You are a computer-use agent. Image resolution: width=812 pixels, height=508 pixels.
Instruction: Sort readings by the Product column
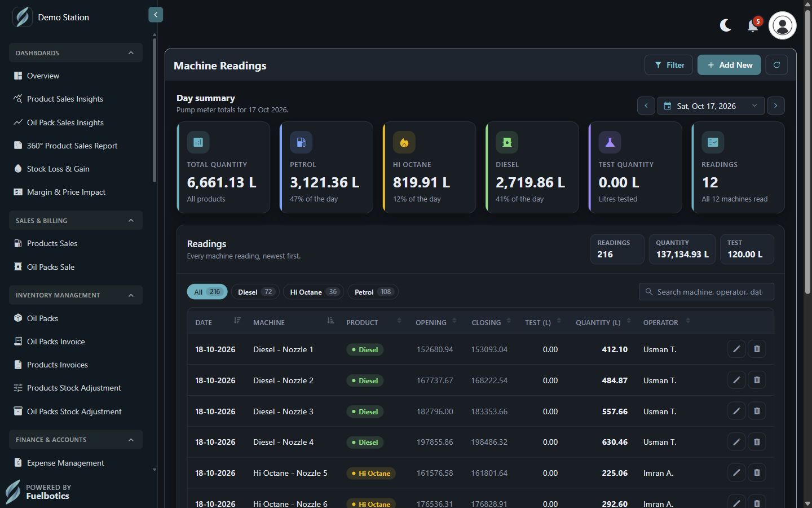pos(399,321)
